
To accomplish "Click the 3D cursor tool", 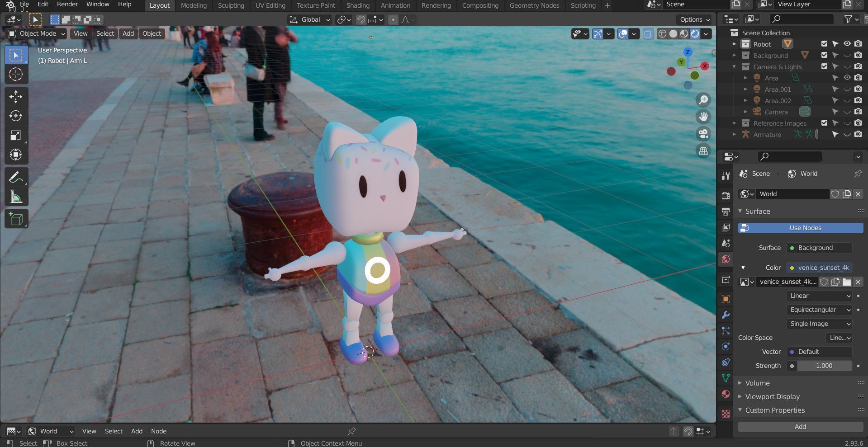I will (16, 74).
